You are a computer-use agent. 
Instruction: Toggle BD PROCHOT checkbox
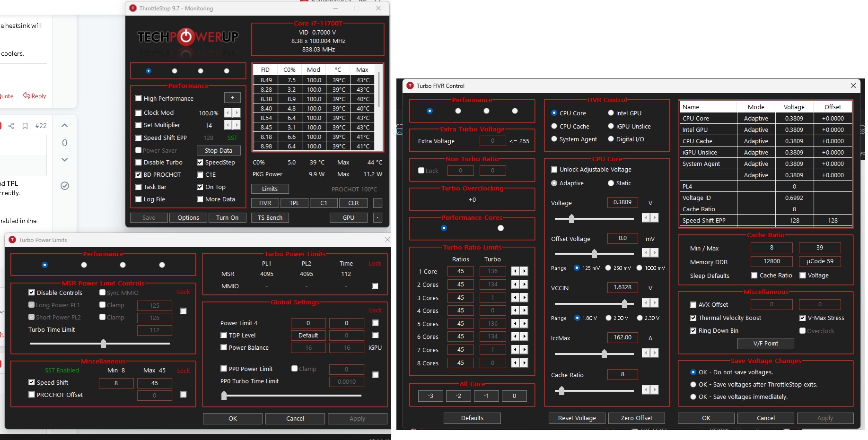click(139, 174)
